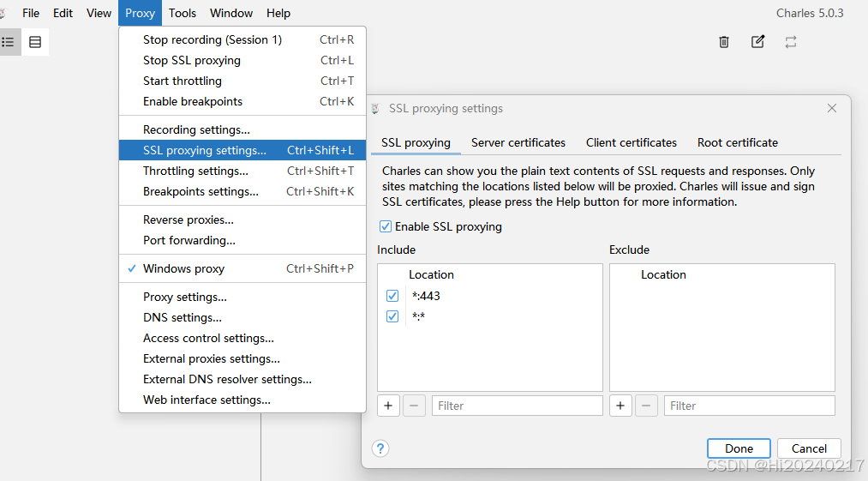This screenshot has height=481, width=868.
Task: Open the View menu
Action: coord(99,13)
